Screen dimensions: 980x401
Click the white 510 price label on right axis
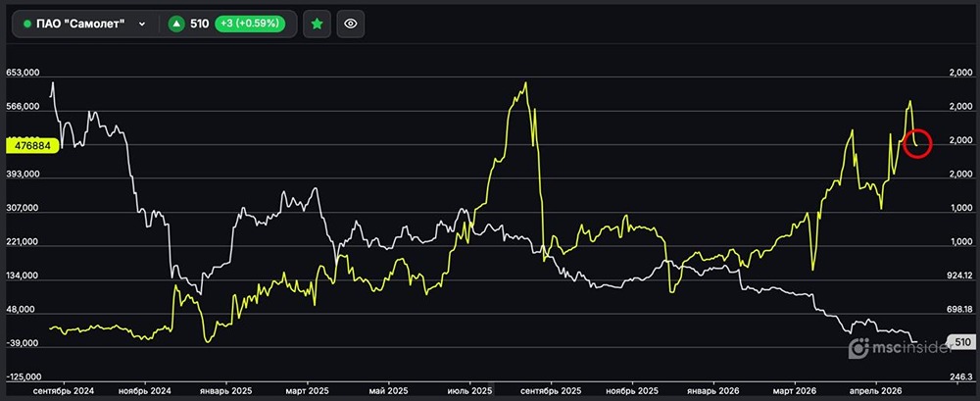pos(961,342)
